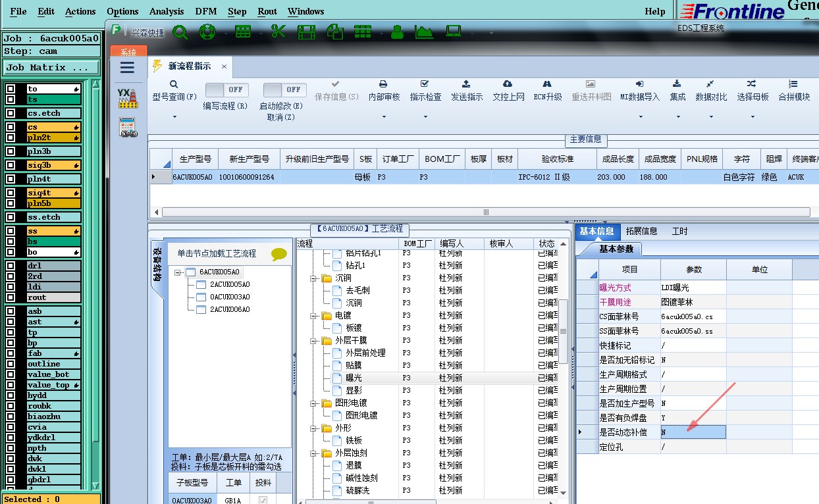Open dropdown arrow under 指示检查
The width and height of the screenshot is (819, 504).
[425, 117]
